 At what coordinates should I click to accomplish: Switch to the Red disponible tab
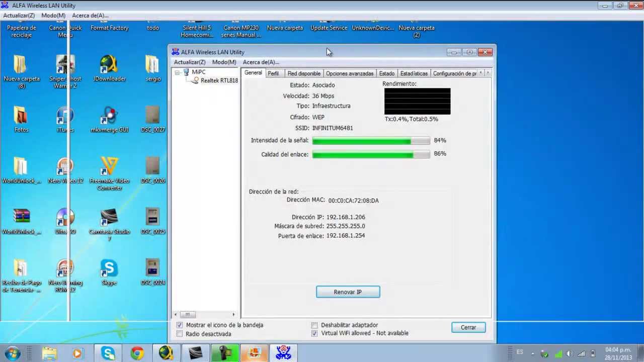pos(304,73)
